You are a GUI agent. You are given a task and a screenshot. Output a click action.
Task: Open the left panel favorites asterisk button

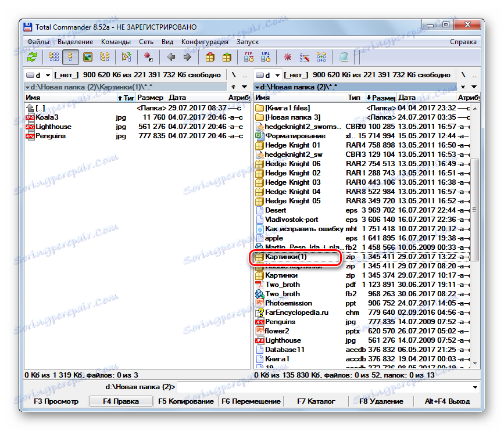tap(233, 87)
